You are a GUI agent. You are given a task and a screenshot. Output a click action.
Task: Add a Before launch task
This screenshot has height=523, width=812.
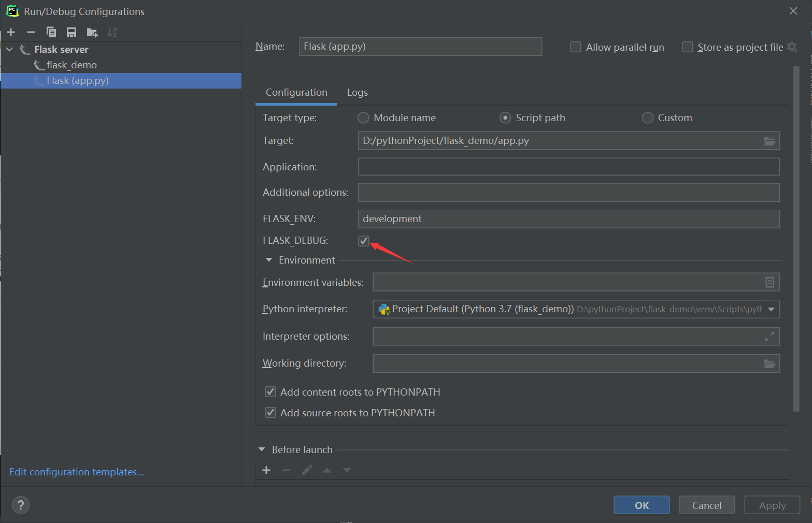[266, 470]
